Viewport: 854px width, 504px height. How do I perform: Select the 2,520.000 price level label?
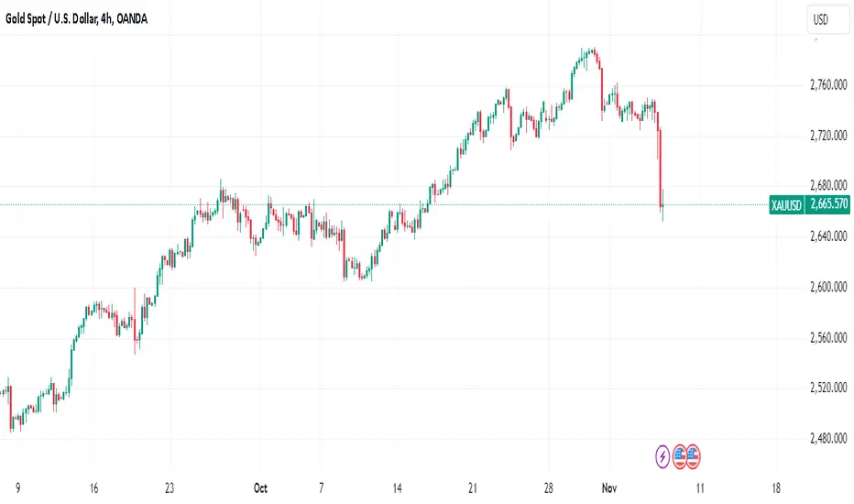click(828, 388)
